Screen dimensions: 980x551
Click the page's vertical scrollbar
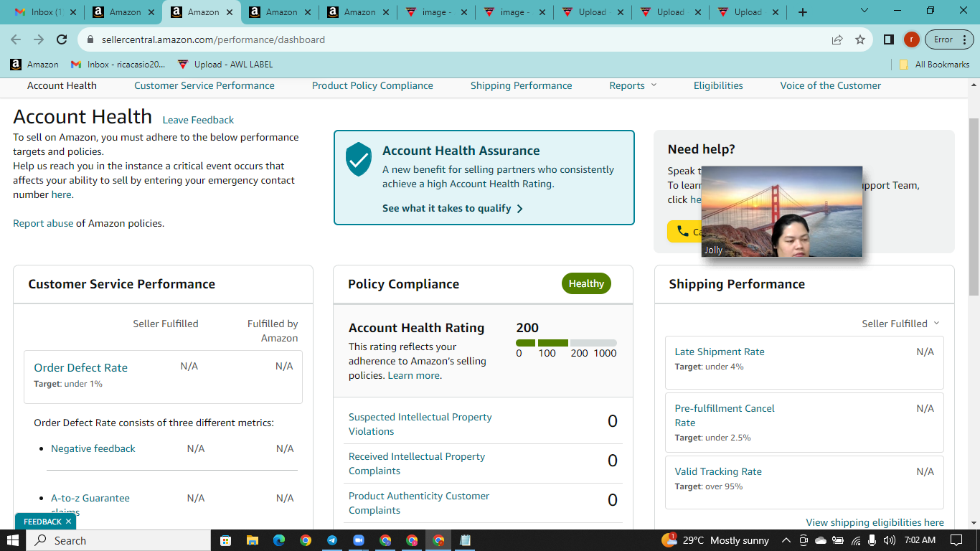point(974,208)
